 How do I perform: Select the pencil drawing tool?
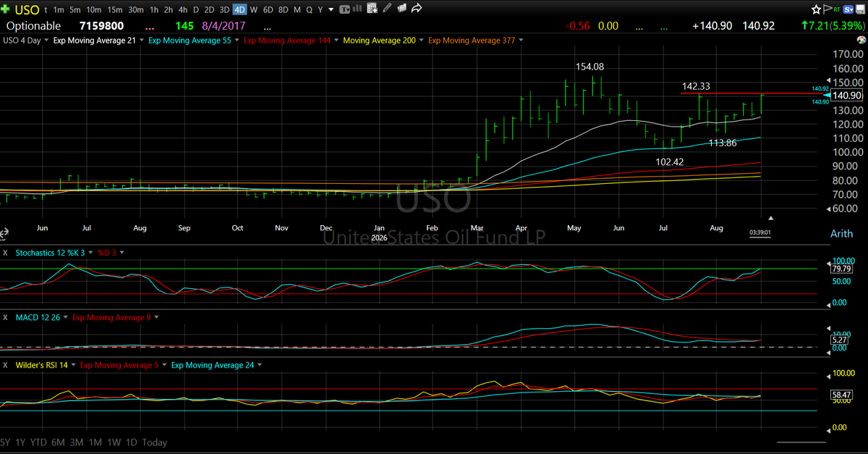tap(386, 9)
